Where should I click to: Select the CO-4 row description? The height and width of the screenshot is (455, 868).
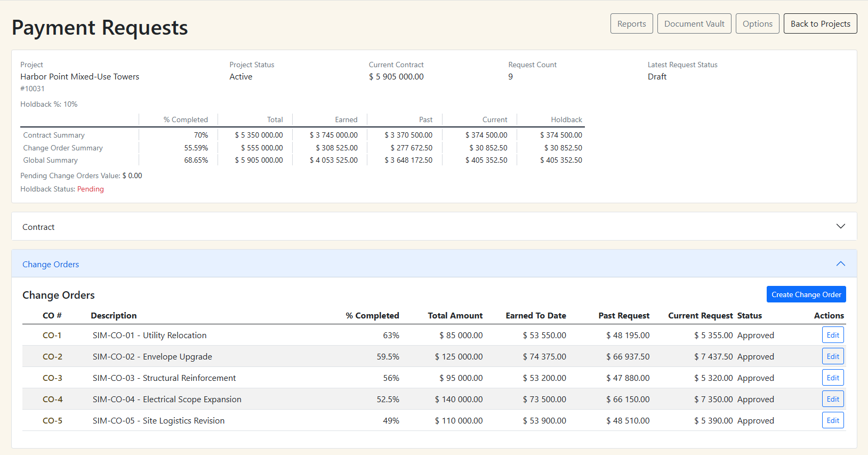(x=167, y=400)
